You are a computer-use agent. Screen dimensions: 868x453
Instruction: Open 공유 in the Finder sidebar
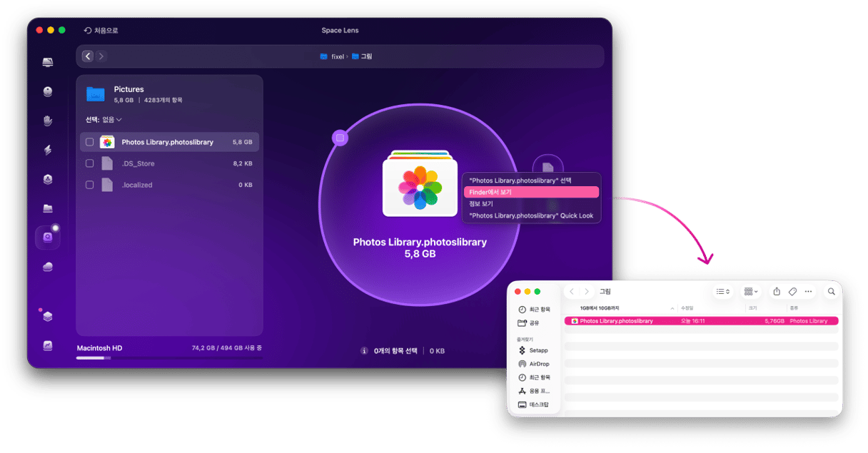pyautogui.click(x=528, y=323)
